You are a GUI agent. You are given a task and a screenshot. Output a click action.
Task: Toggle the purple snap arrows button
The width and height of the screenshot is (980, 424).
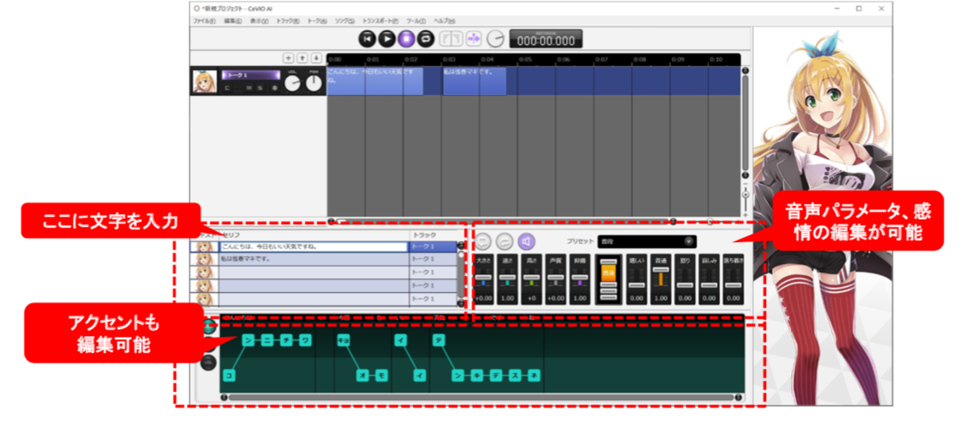tap(474, 39)
